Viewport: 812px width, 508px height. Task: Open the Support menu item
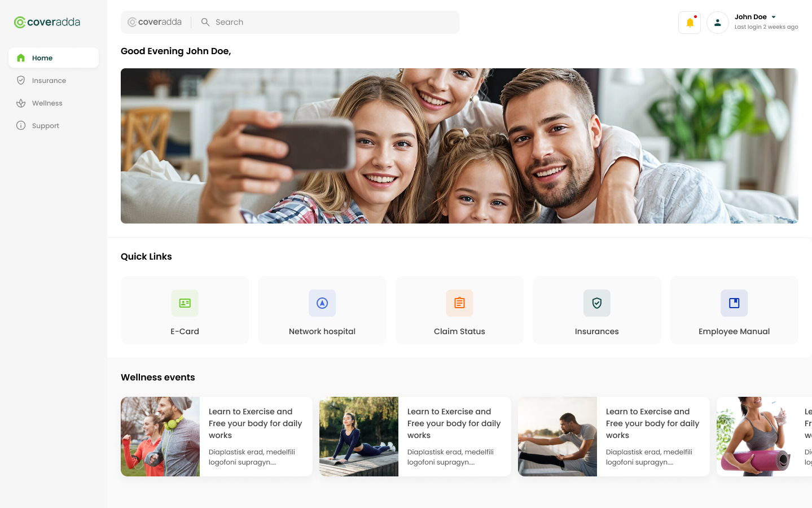tap(54, 125)
